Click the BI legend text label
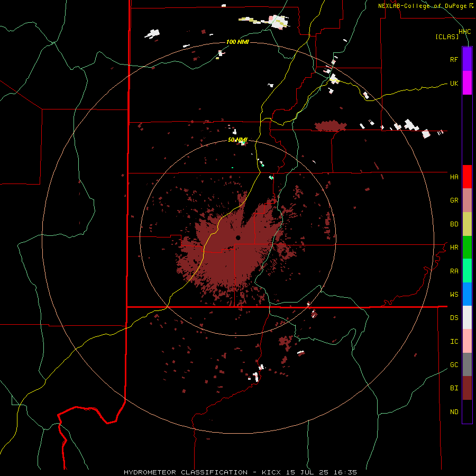 point(454,388)
